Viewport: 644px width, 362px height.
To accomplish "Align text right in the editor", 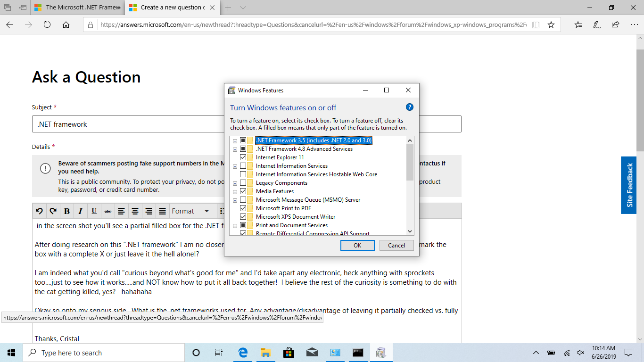I will 149,211.
